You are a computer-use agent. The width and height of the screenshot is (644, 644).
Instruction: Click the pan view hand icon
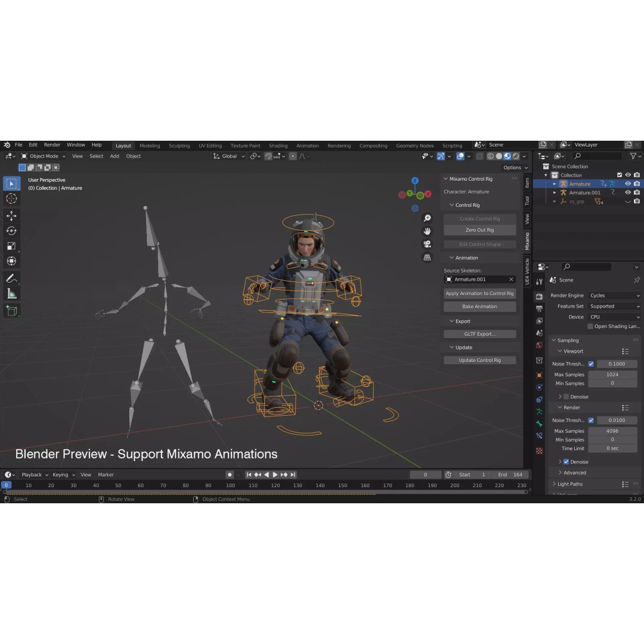pos(427,231)
